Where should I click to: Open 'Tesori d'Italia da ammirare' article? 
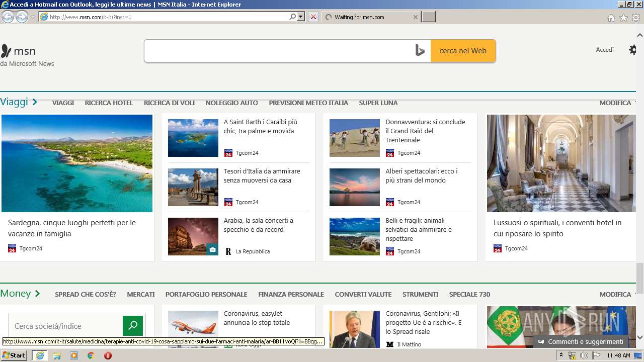click(x=262, y=176)
